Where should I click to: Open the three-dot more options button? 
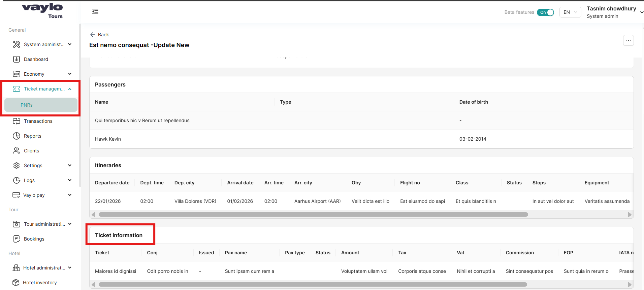point(628,40)
